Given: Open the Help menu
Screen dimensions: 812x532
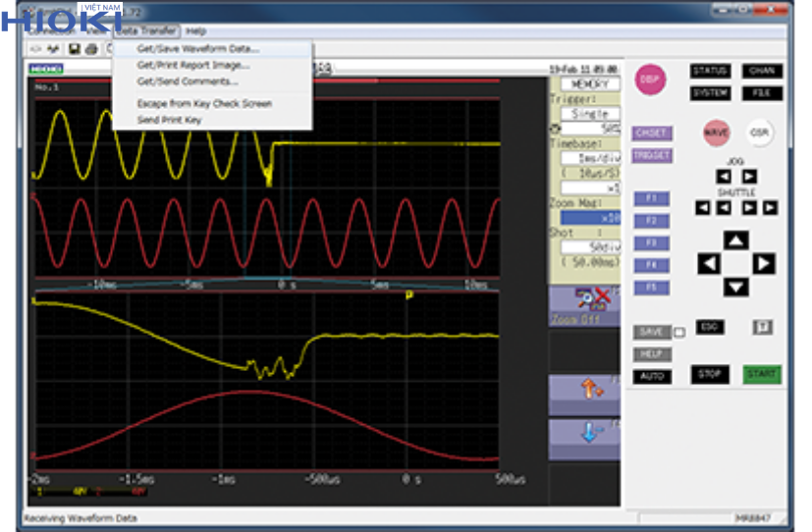Looking at the screenshot, I should pos(195,31).
